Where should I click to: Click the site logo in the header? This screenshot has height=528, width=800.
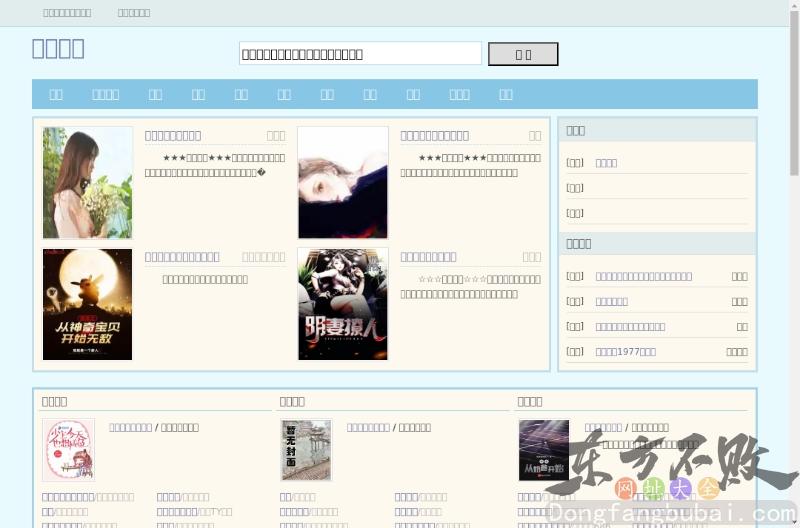click(x=58, y=49)
